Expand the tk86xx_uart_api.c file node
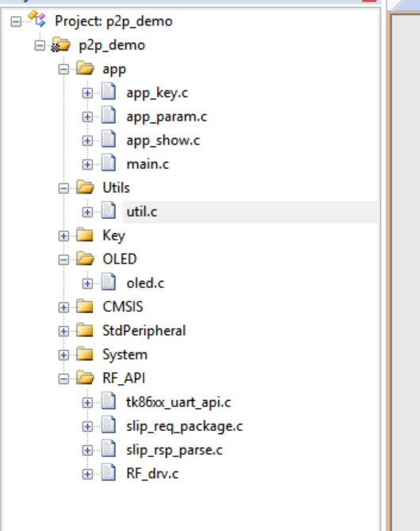This screenshot has height=531, width=420. [87, 402]
